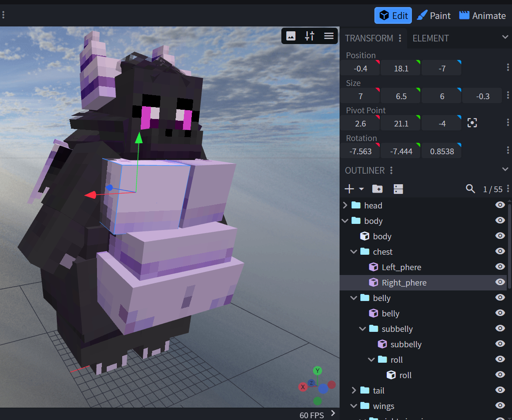The height and width of the screenshot is (420, 512).
Task: Click the add group folder icon
Action: [x=377, y=189]
